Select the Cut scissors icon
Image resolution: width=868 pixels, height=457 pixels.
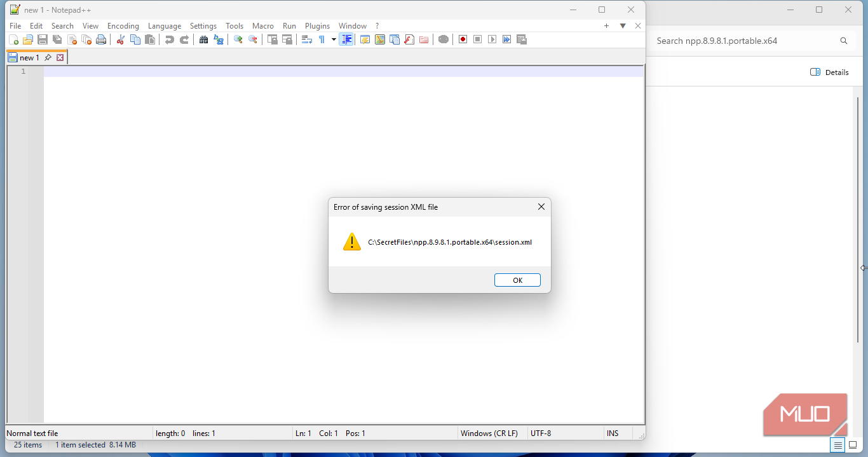point(120,39)
